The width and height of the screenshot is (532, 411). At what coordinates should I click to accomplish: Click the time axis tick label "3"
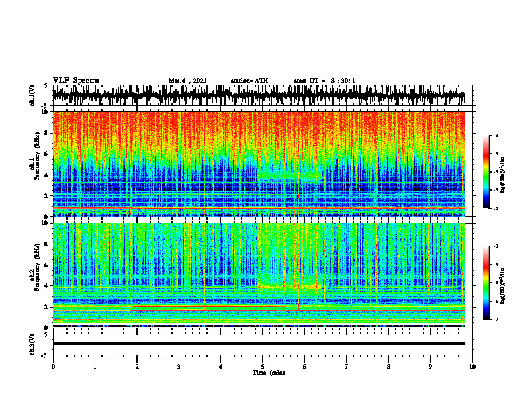click(x=179, y=367)
